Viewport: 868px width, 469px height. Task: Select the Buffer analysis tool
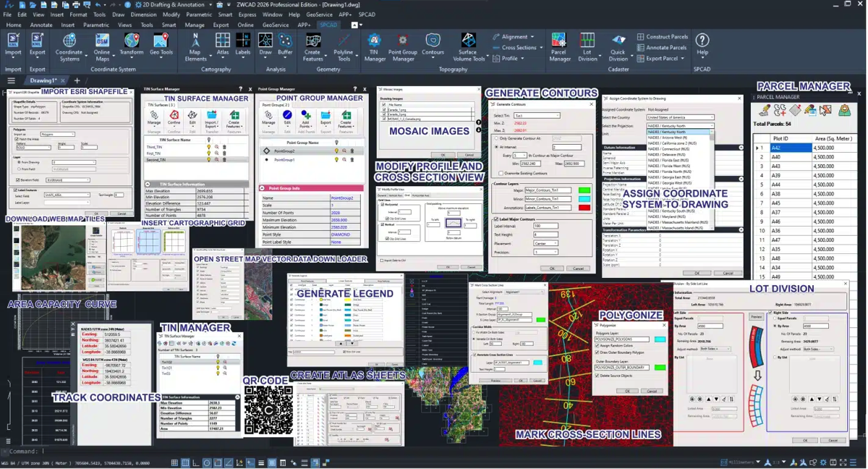[285, 44]
